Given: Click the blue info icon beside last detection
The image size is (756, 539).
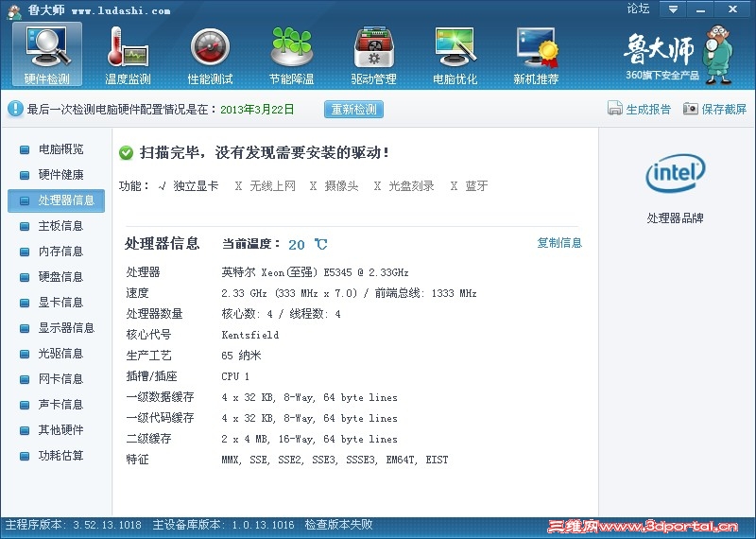Looking at the screenshot, I should [15, 109].
